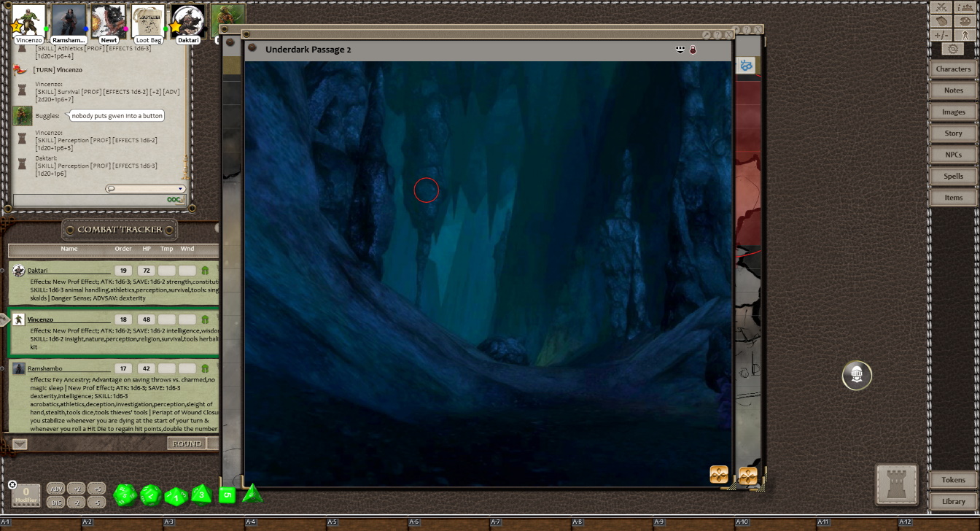The width and height of the screenshot is (980, 531).
Task: Click Ramshambo's HP value 42
Action: 147,368
